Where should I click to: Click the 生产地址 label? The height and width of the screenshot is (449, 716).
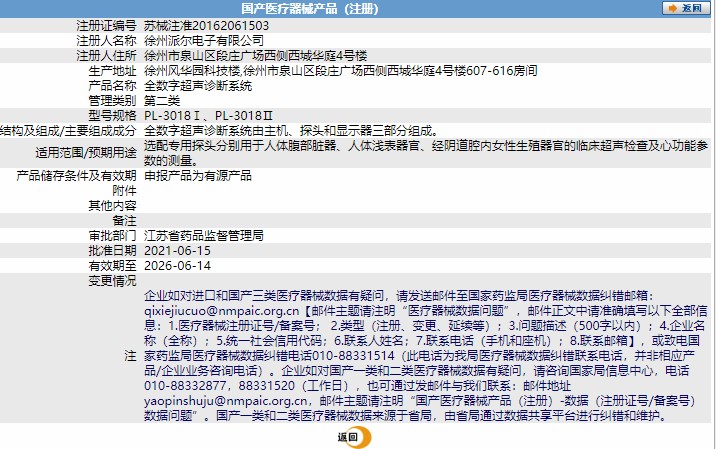click(112, 71)
